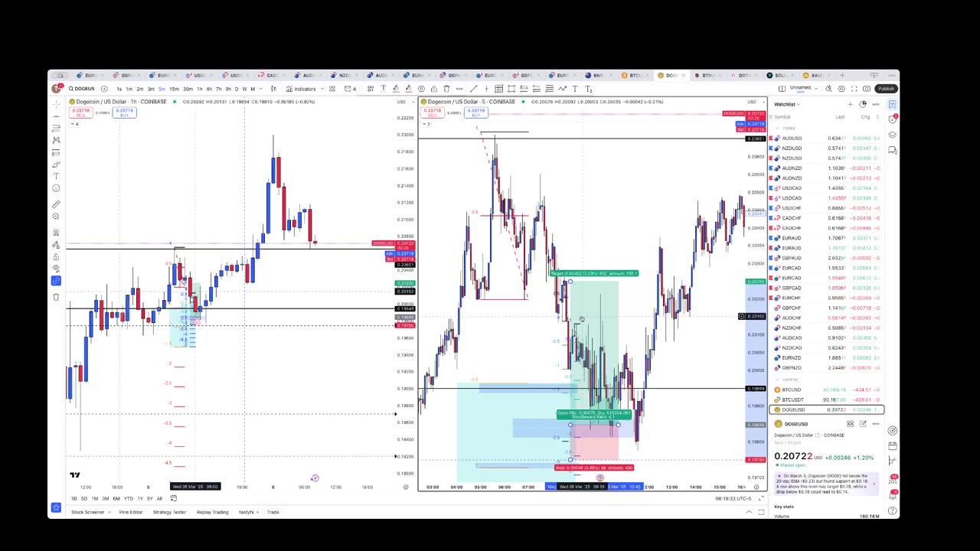This screenshot has width=980, height=551.
Task: Open watchlist advanced view pie icon
Action: (862, 104)
